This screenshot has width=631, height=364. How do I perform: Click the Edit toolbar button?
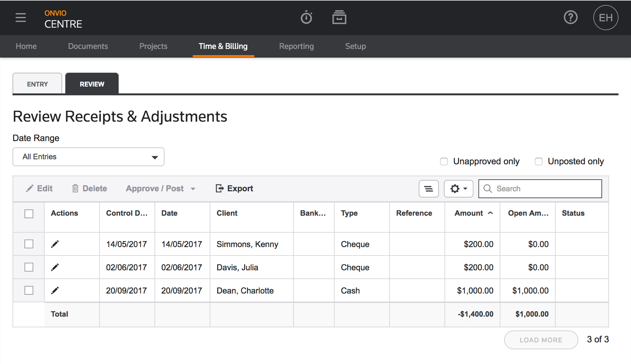pos(39,189)
